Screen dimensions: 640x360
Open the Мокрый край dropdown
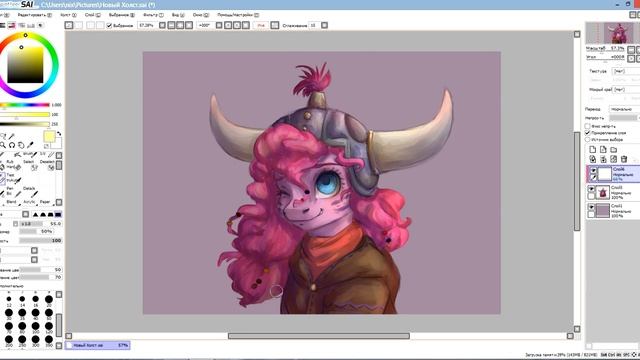coord(626,89)
